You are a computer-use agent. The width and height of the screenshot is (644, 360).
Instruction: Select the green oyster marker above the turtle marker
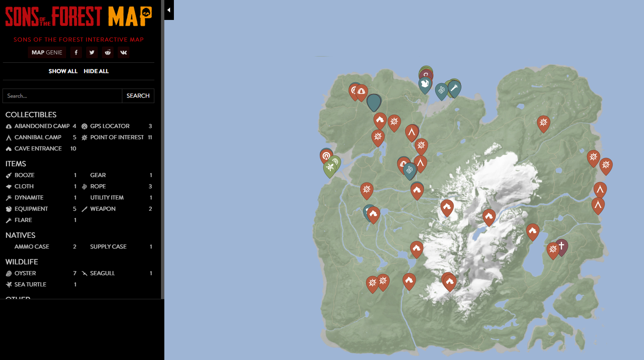point(335,162)
